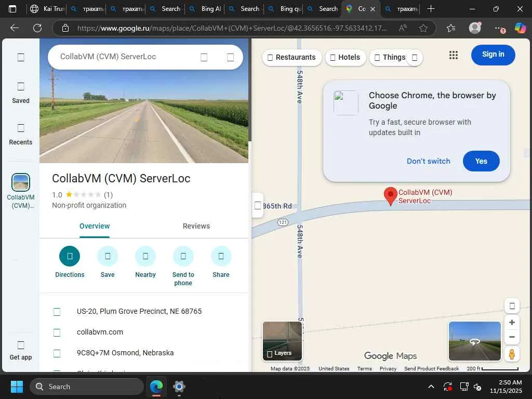This screenshot has height=399, width=532.
Task: Open the Layers map type selector
Action: pyautogui.click(x=282, y=341)
